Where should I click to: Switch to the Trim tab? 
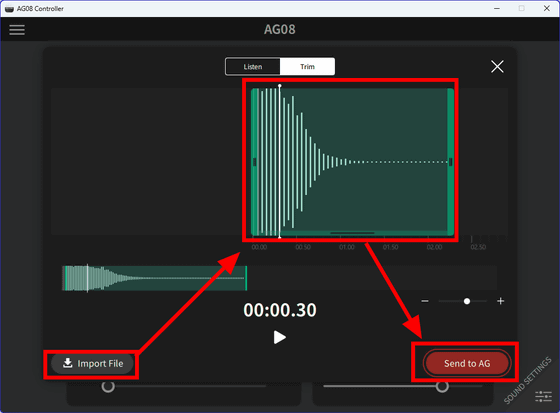tap(307, 66)
